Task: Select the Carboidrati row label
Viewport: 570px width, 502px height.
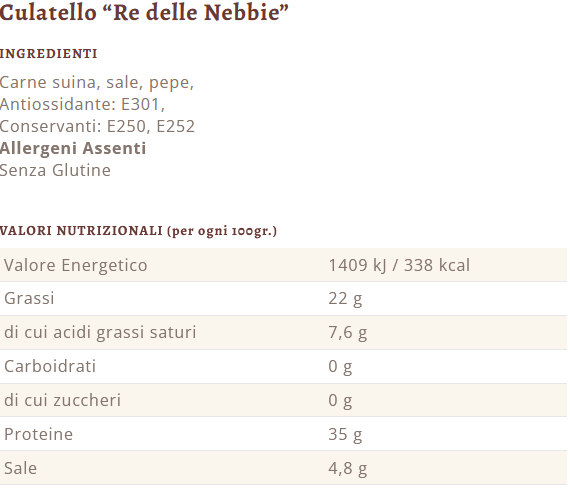Action: click(x=50, y=366)
